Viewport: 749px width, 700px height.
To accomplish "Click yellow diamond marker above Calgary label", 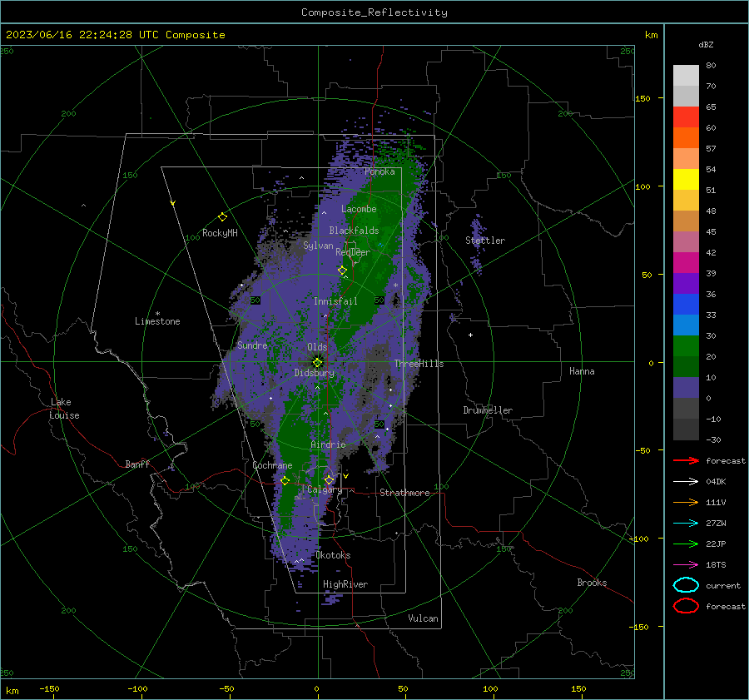I will (329, 479).
